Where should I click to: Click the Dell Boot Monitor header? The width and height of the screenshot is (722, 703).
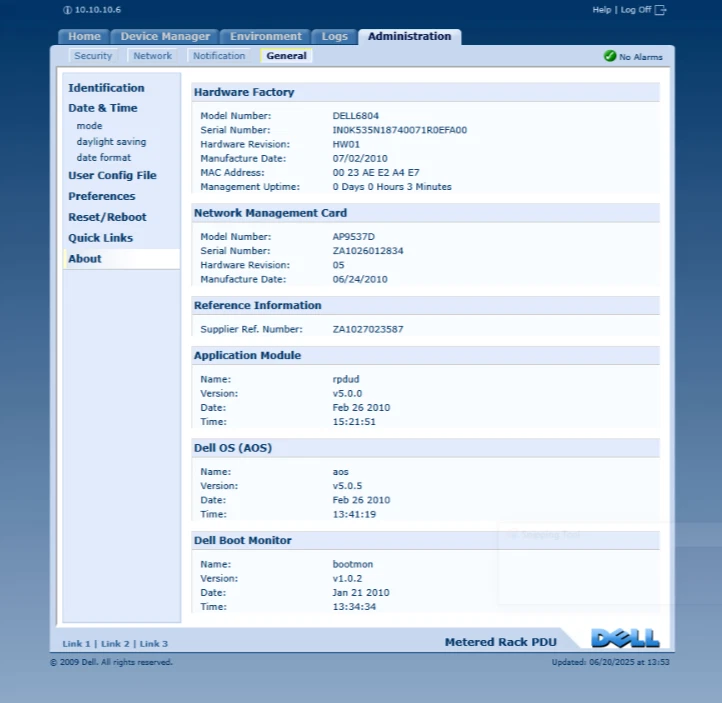[425, 540]
